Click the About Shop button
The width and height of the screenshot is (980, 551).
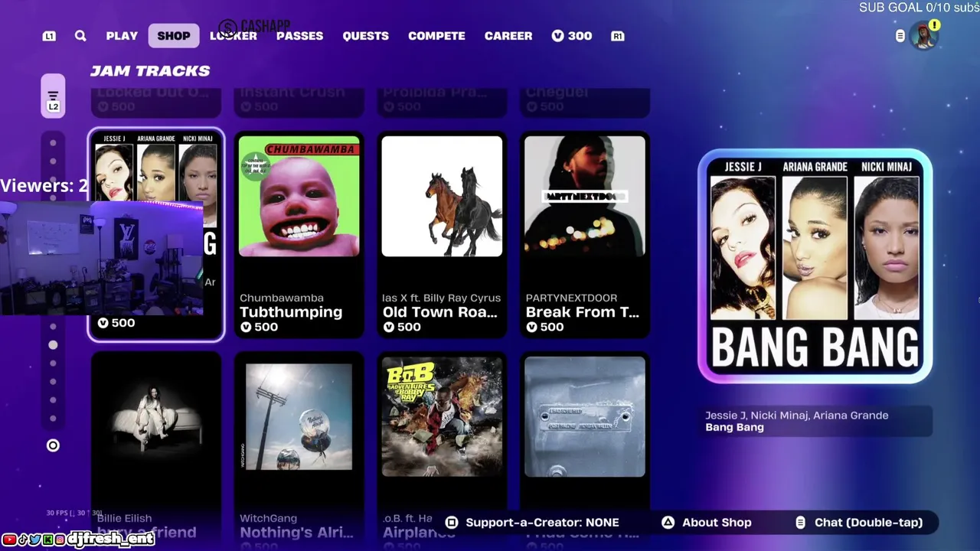pos(717,523)
